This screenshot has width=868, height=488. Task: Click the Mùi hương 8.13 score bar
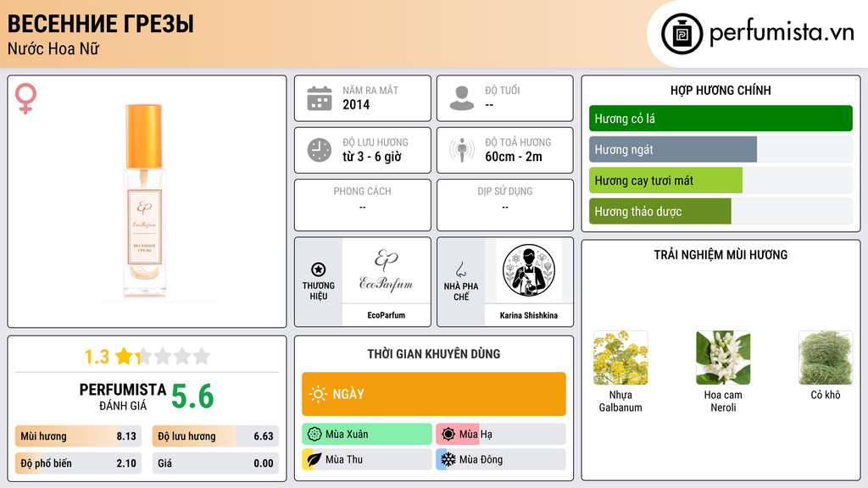tap(79, 436)
